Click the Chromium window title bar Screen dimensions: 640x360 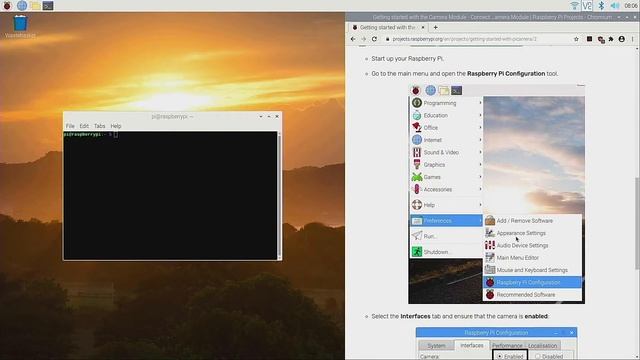[x=492, y=17]
